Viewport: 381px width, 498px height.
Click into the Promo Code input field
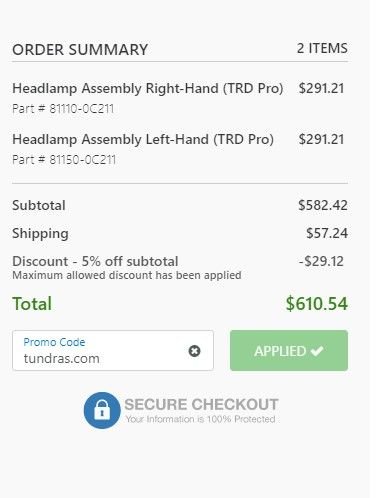[x=113, y=350]
